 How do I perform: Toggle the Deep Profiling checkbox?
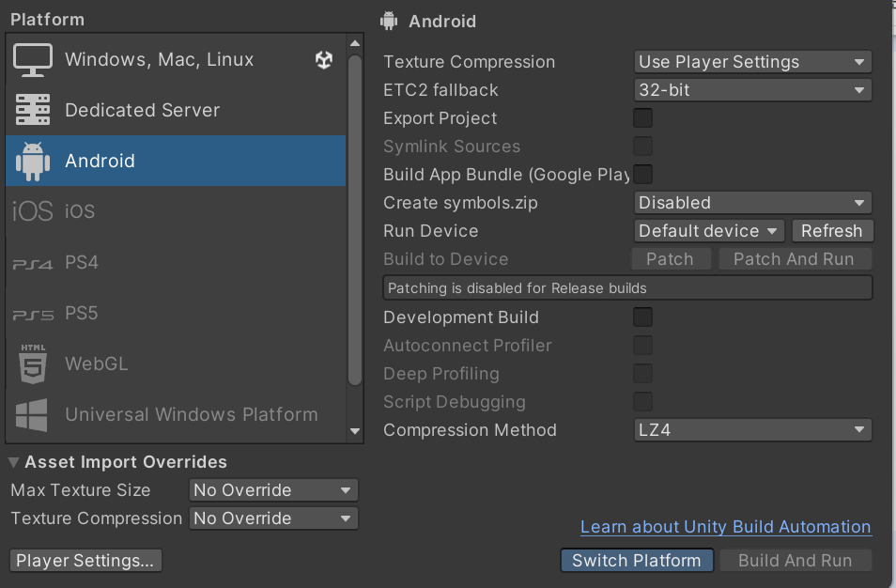(x=642, y=373)
